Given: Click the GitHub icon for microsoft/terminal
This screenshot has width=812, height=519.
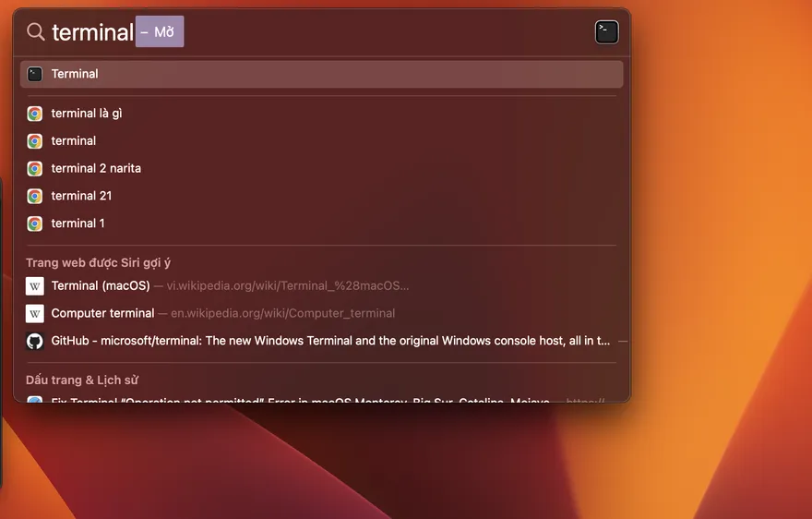Looking at the screenshot, I should pos(35,341).
